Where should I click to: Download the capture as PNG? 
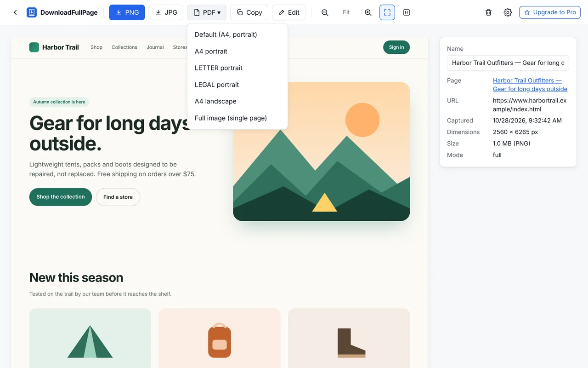click(x=127, y=12)
